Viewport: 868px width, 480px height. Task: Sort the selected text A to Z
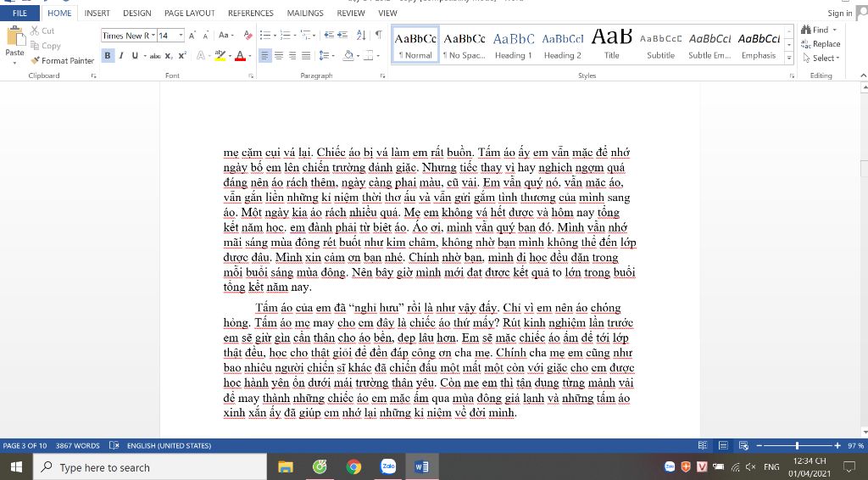click(361, 35)
